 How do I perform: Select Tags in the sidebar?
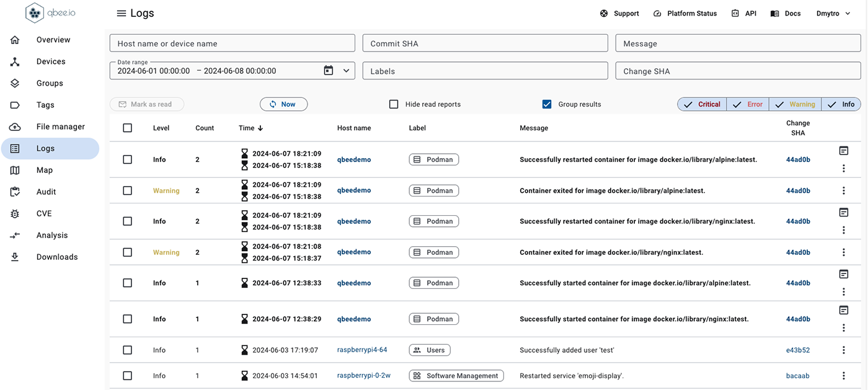pos(50,105)
